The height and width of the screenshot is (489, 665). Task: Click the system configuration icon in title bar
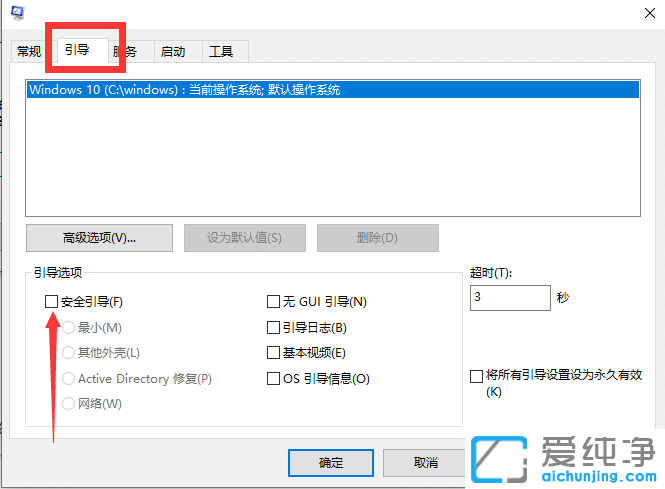click(18, 13)
